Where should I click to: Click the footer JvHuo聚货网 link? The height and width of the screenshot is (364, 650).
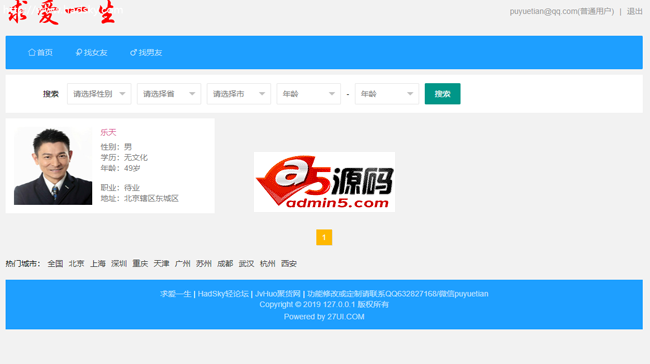click(x=277, y=294)
